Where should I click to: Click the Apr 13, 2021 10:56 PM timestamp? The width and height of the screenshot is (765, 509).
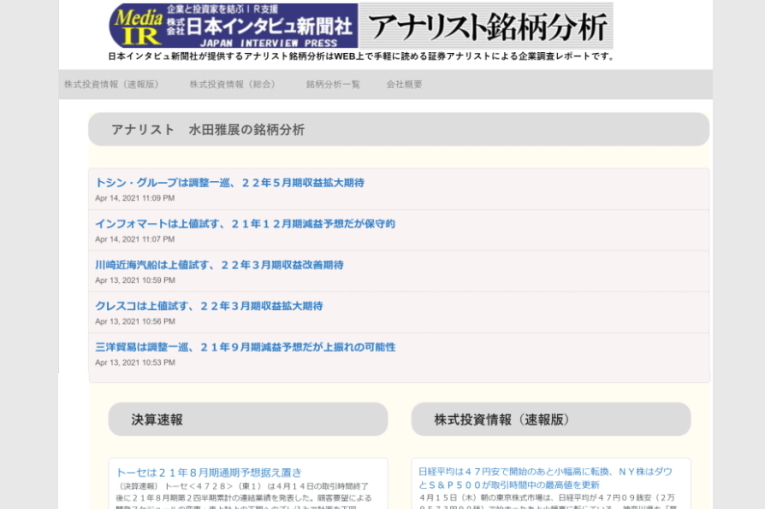tap(135, 321)
